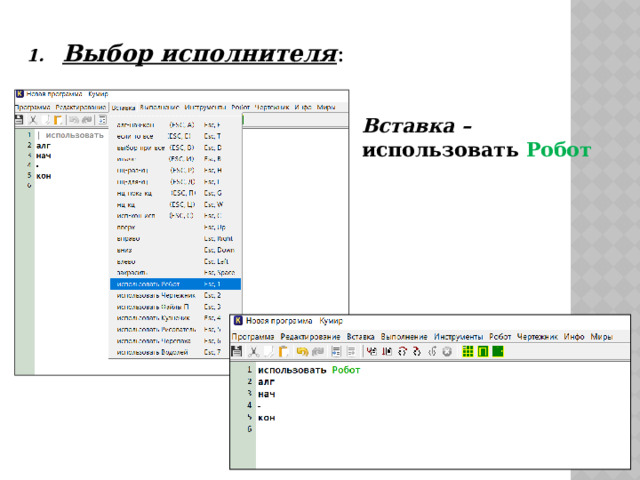Click green grid Robot field icon, lower window
The height and width of the screenshot is (480, 640).
tap(468, 351)
